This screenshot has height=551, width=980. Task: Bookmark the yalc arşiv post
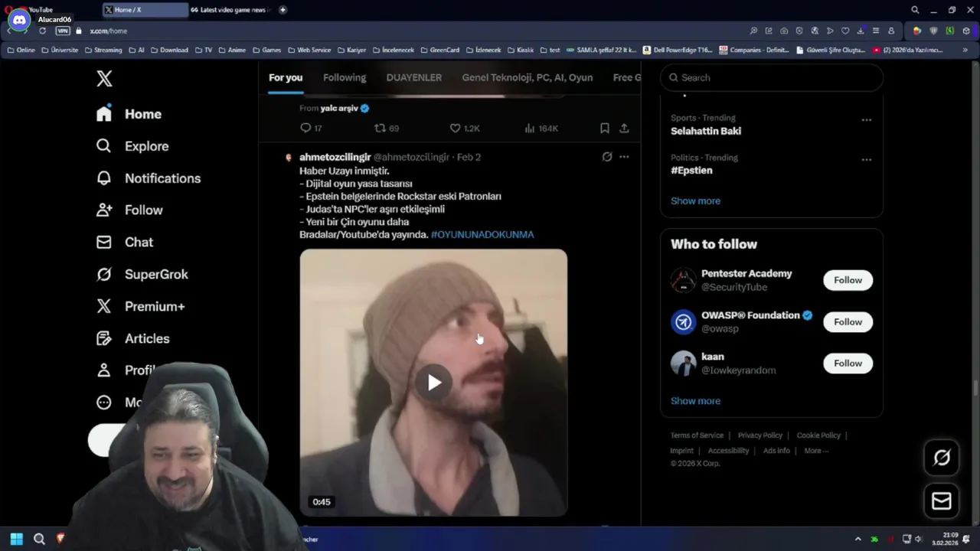click(x=604, y=128)
